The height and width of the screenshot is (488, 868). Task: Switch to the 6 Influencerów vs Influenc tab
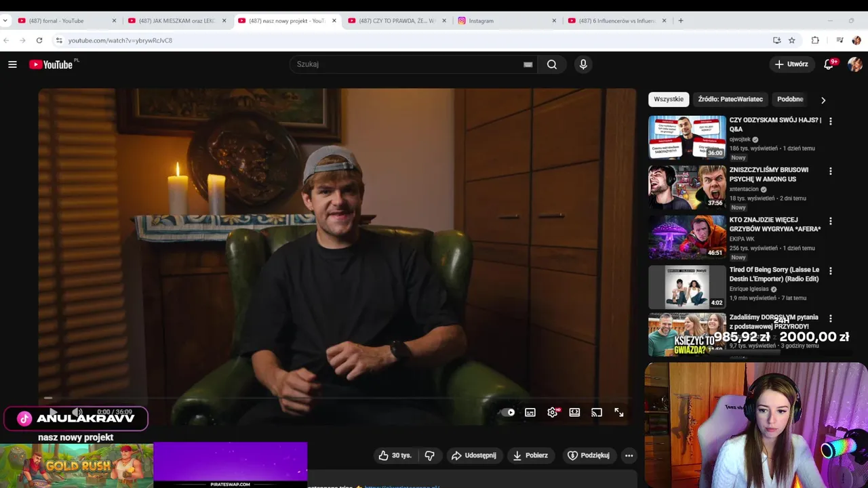[617, 21]
